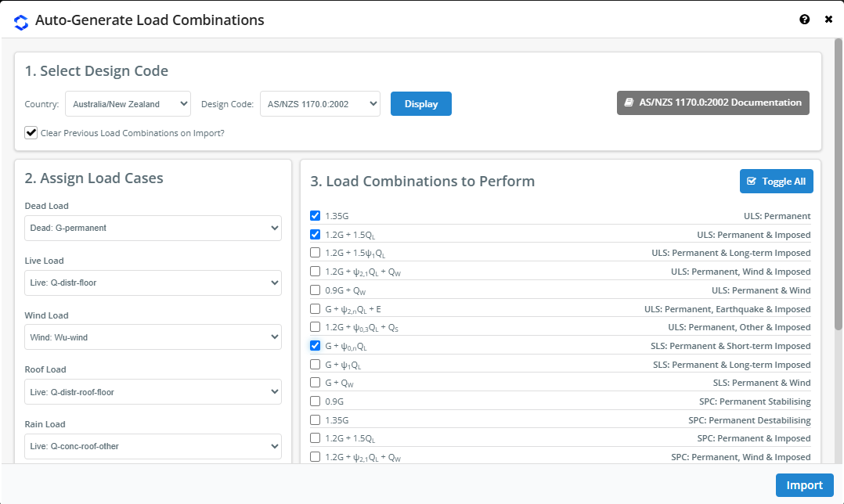
Task: Check SPC: Permanent Stabilising 0.9G
Action: tap(316, 401)
